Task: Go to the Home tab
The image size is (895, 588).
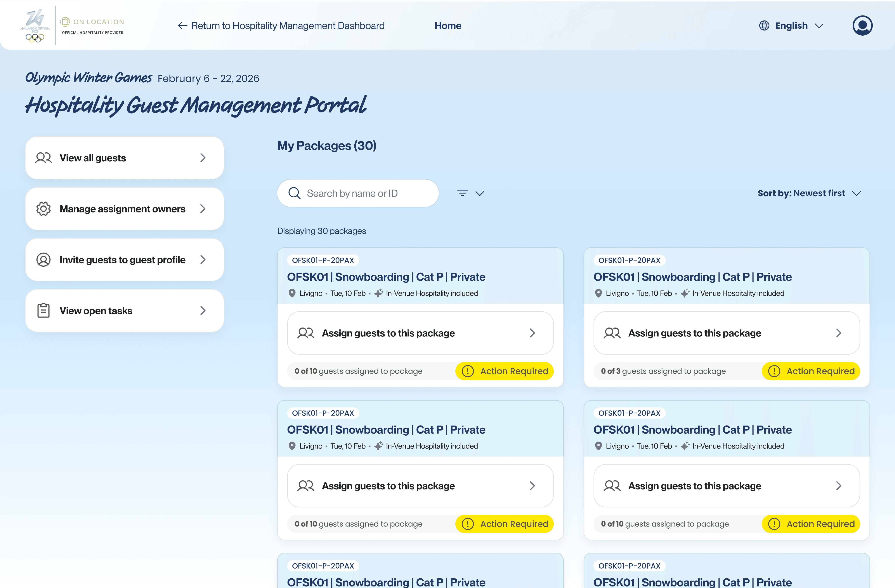Action: (447, 26)
